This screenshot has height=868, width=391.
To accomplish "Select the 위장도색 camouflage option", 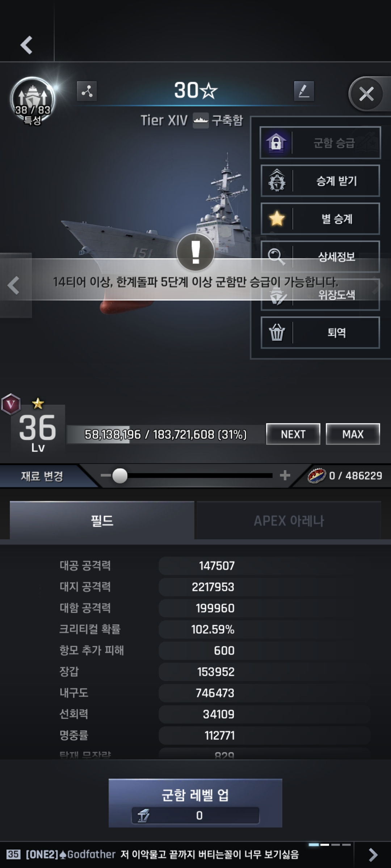I will click(x=320, y=295).
